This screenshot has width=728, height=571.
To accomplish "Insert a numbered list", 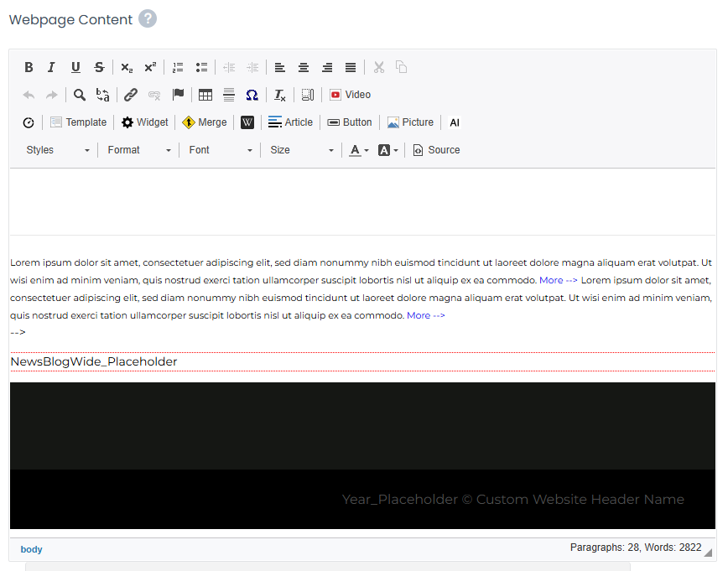I will point(178,67).
